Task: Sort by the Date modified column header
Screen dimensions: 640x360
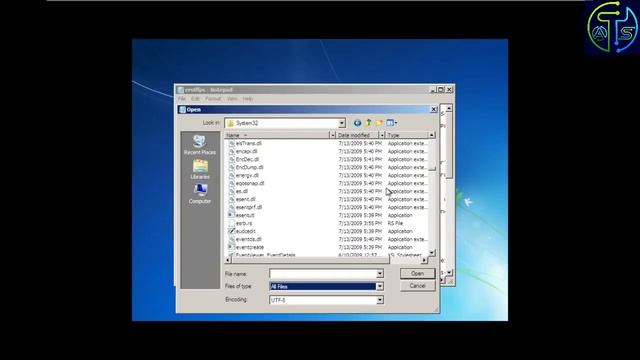Action: (x=357, y=135)
